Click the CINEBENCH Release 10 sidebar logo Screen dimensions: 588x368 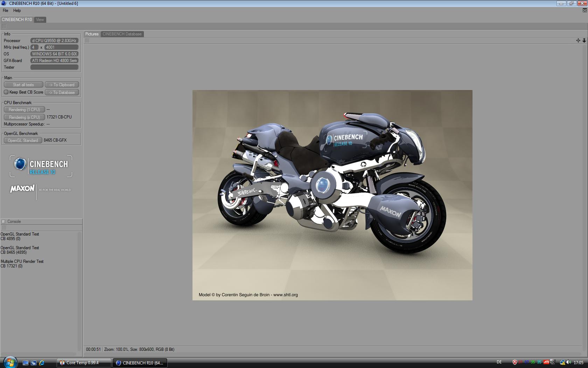click(x=41, y=166)
